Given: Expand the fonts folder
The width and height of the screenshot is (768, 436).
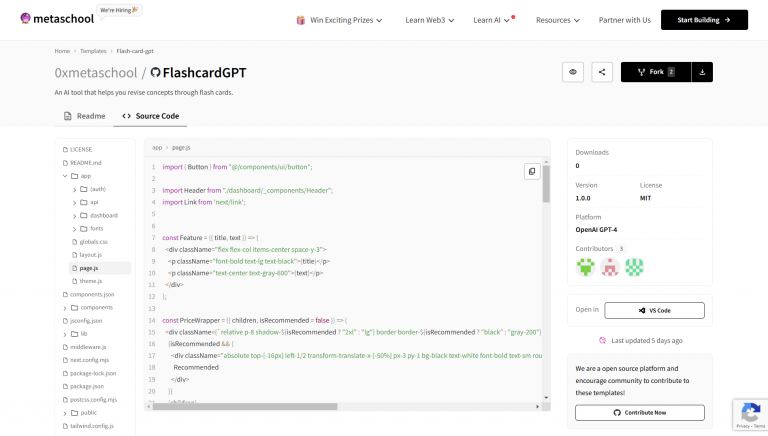Looking at the screenshot, I should [74, 229].
